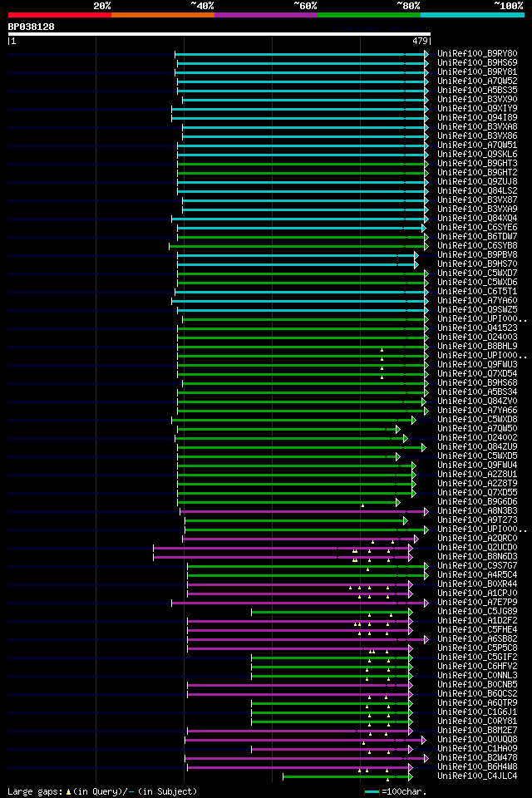Click the purple ~60% identity legend segment

tap(266, 15)
